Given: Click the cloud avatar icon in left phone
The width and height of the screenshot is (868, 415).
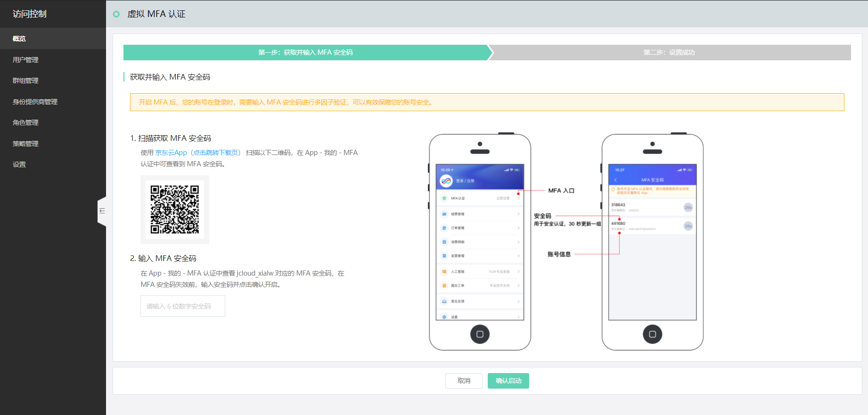Looking at the screenshot, I should point(446,181).
